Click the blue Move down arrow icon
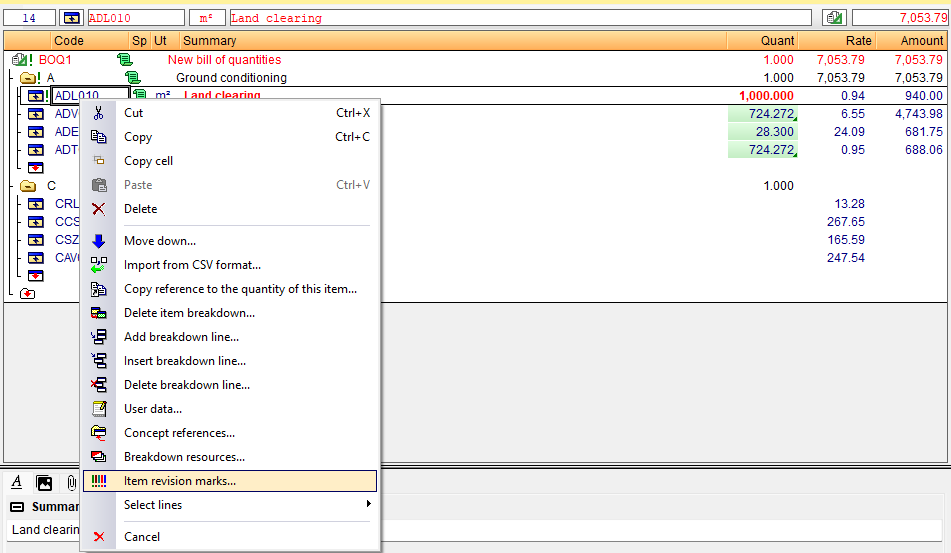This screenshot has height=553, width=951. pos(98,241)
